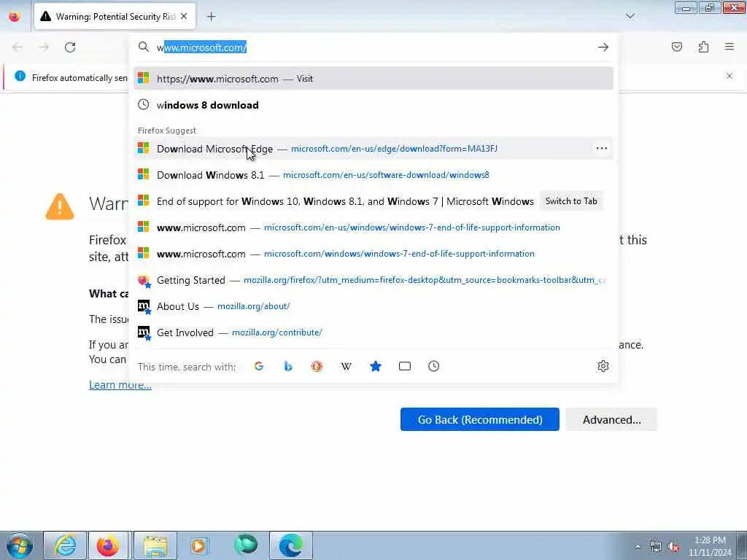
Task: Click the green round taskbar app icon
Action: pyautogui.click(x=246, y=545)
